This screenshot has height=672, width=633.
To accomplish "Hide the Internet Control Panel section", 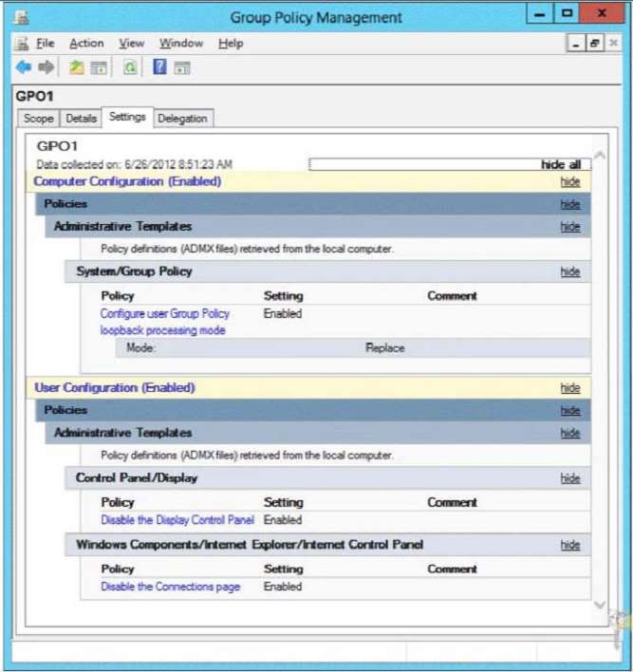I will click(x=570, y=545).
